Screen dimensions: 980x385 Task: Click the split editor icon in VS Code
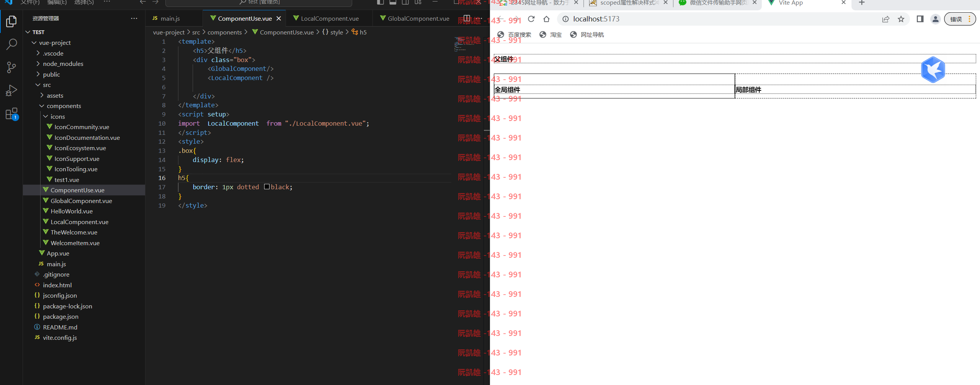point(467,18)
